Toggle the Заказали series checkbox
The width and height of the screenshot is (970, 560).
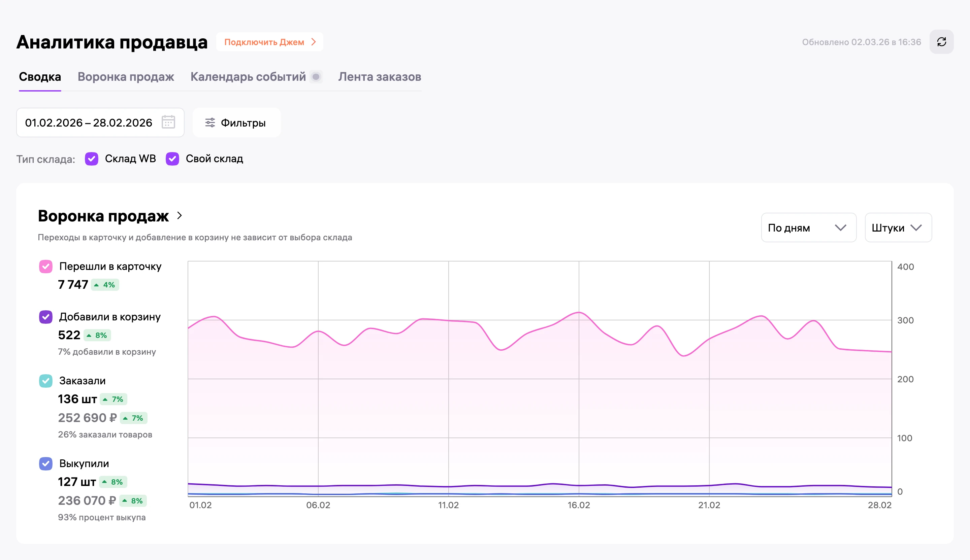point(46,381)
